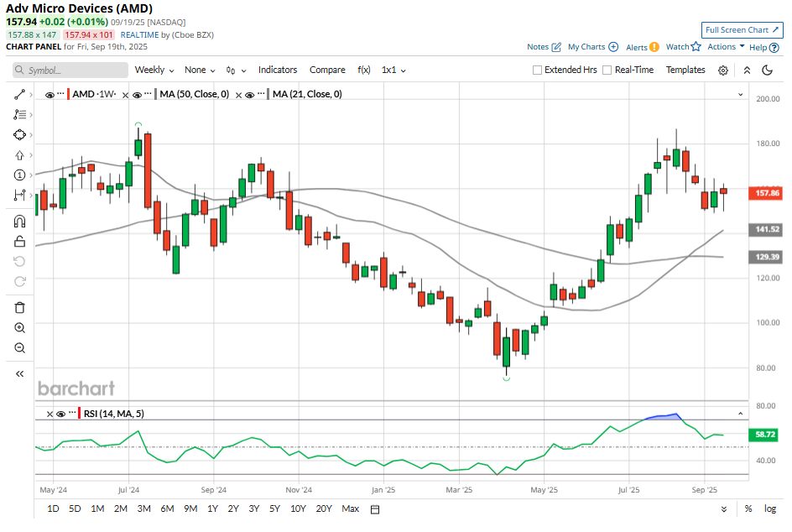Expand the shapes tool submenu arrow
The image size is (792, 532).
[31, 135]
